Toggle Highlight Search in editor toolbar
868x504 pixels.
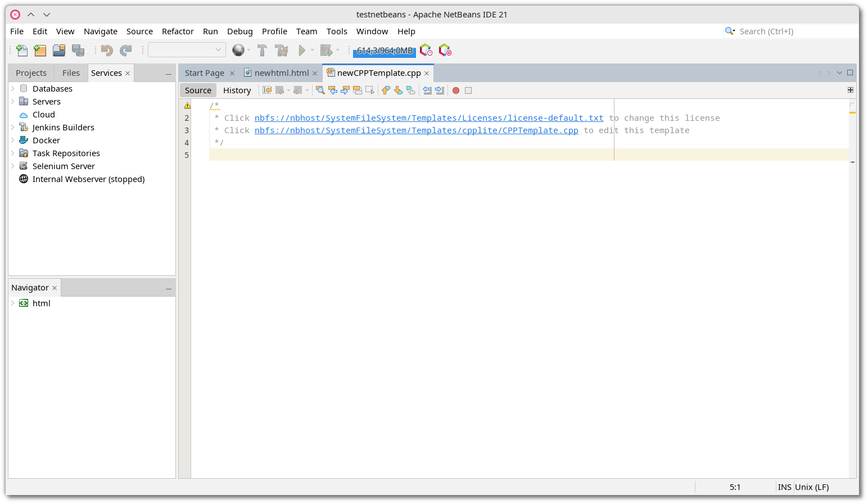pyautogui.click(x=358, y=90)
